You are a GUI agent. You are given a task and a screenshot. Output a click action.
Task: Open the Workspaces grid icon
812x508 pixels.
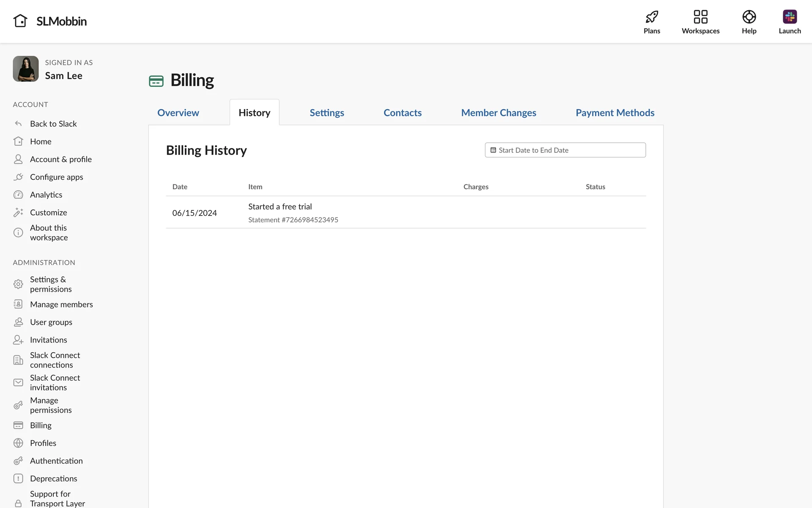[x=700, y=17]
